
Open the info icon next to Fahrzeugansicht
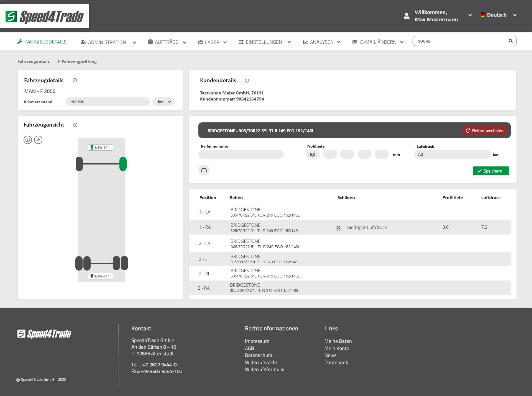(75, 125)
